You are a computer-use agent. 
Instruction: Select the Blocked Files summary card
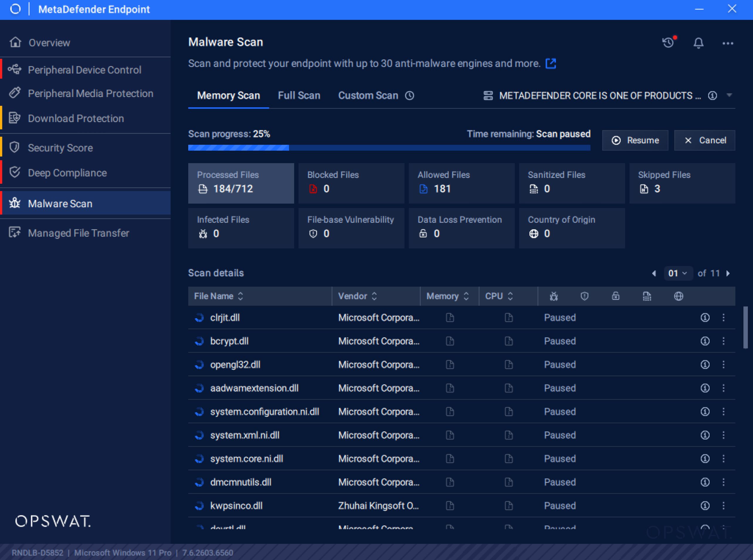click(351, 183)
